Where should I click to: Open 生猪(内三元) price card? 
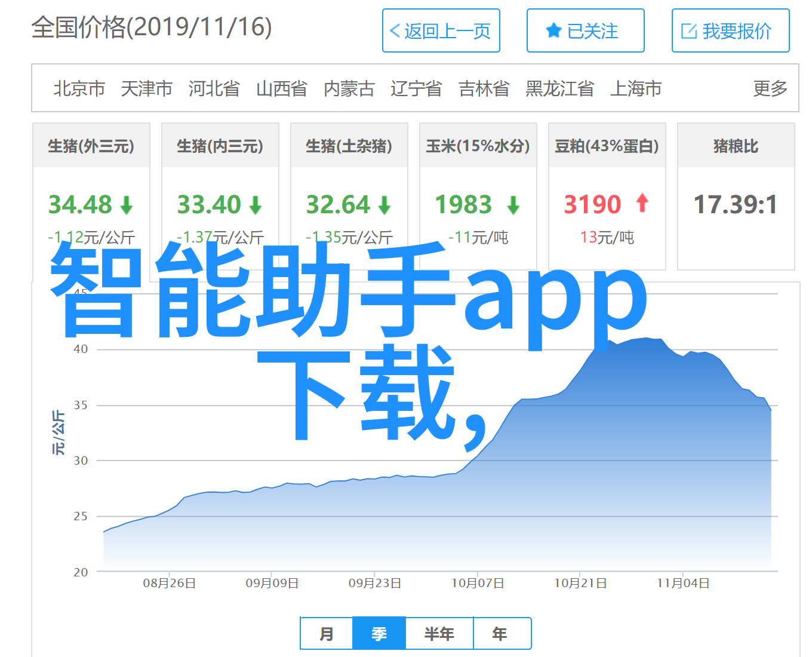[220, 197]
